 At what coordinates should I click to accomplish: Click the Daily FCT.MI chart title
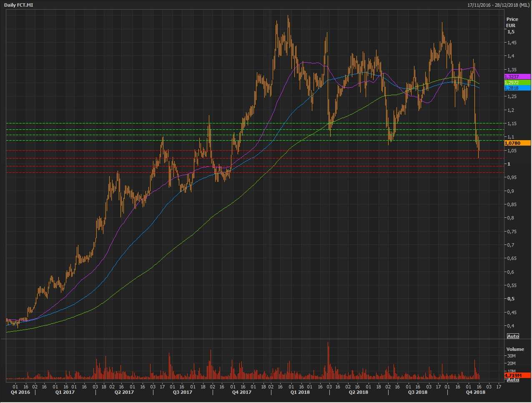point(18,5)
